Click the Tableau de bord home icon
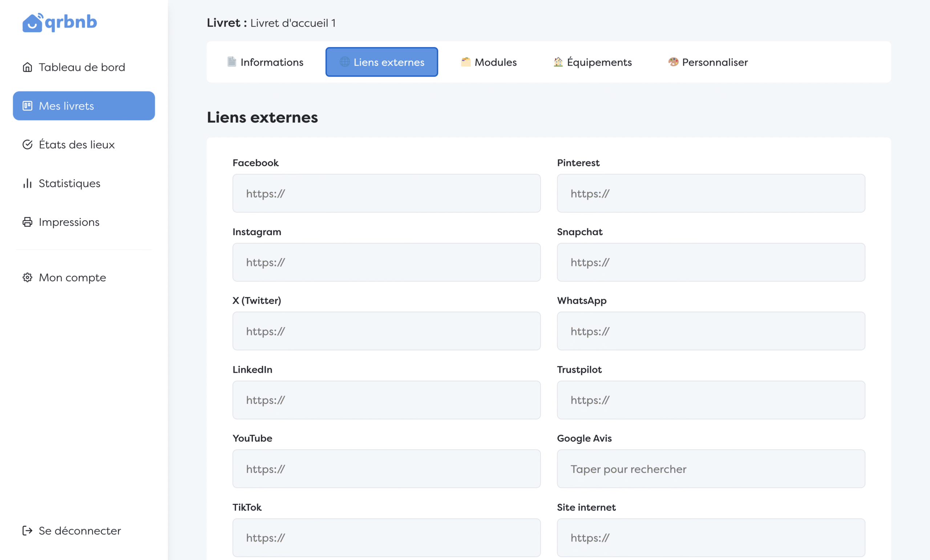 pos(27,67)
